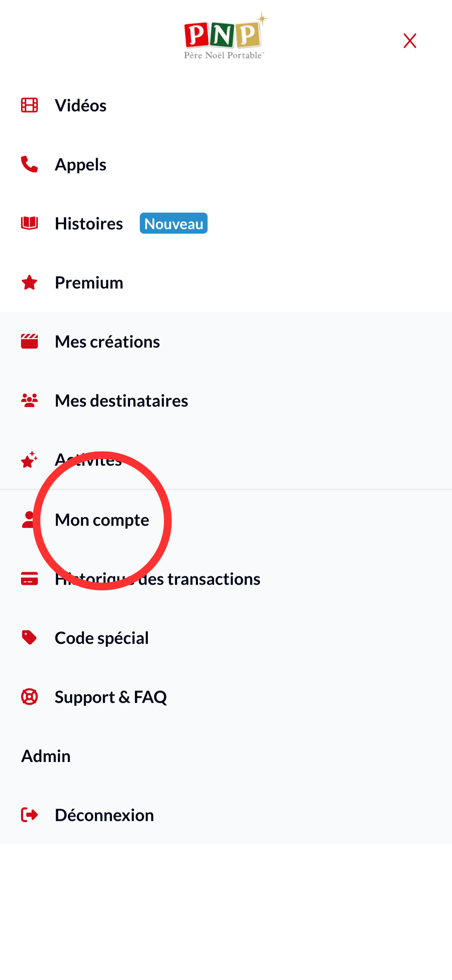This screenshot has width=452, height=980.
Task: Tap the Appels phone icon
Action: pyautogui.click(x=29, y=164)
